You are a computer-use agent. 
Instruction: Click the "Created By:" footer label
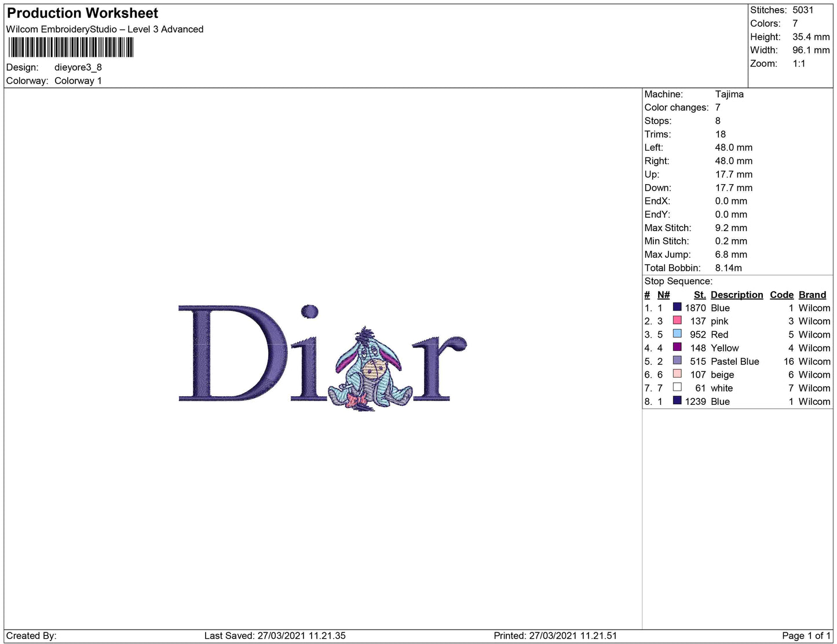click(31, 636)
